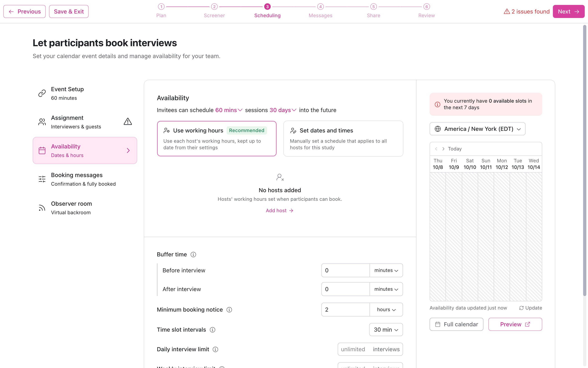Screen dimensions: 588x368
Task: Click the Assignment warning triangle icon
Action: (x=128, y=121)
